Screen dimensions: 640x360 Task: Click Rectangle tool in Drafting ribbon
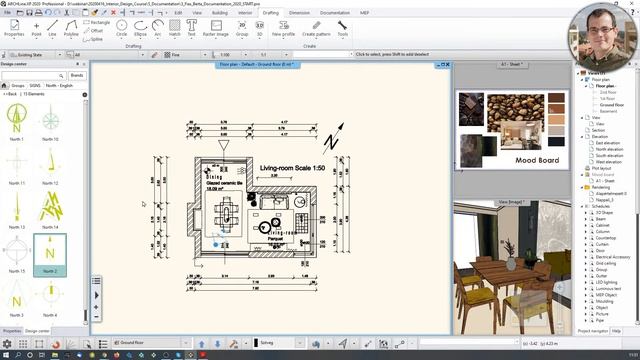click(x=97, y=22)
